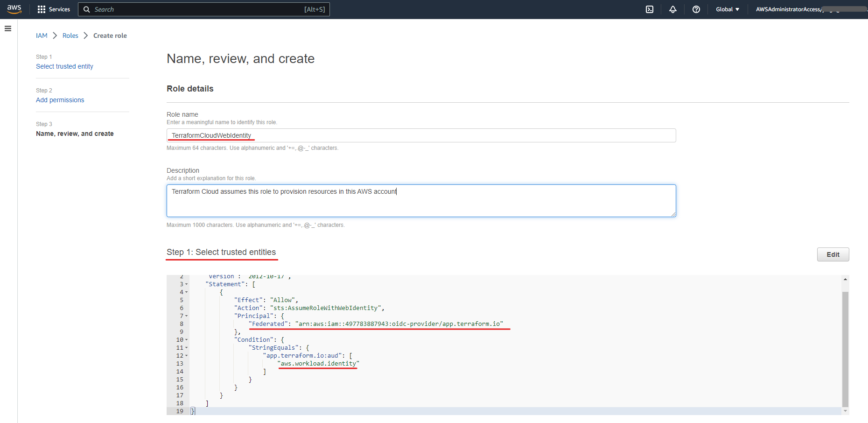Viewport: 868px width, 423px height.
Task: Open the Services grid menu
Action: point(41,9)
